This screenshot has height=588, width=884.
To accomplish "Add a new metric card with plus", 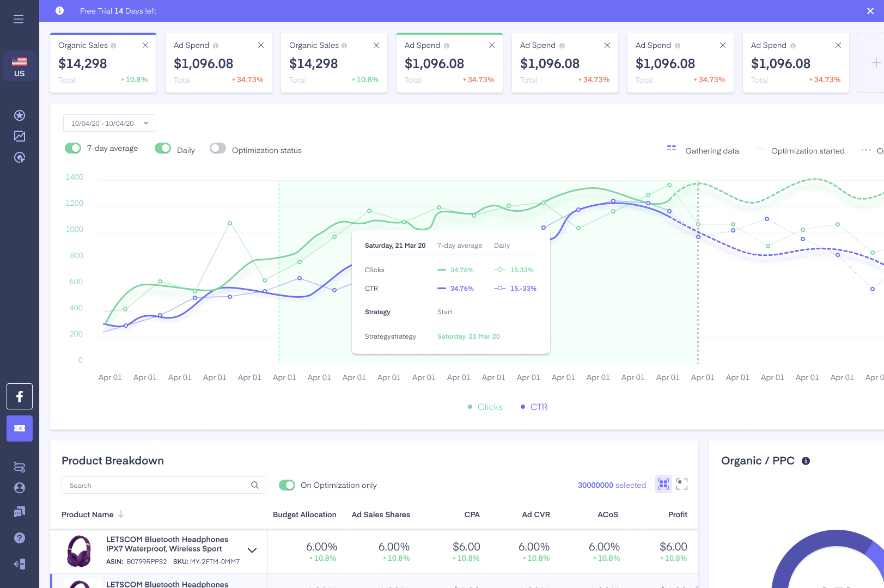I will 875,63.
